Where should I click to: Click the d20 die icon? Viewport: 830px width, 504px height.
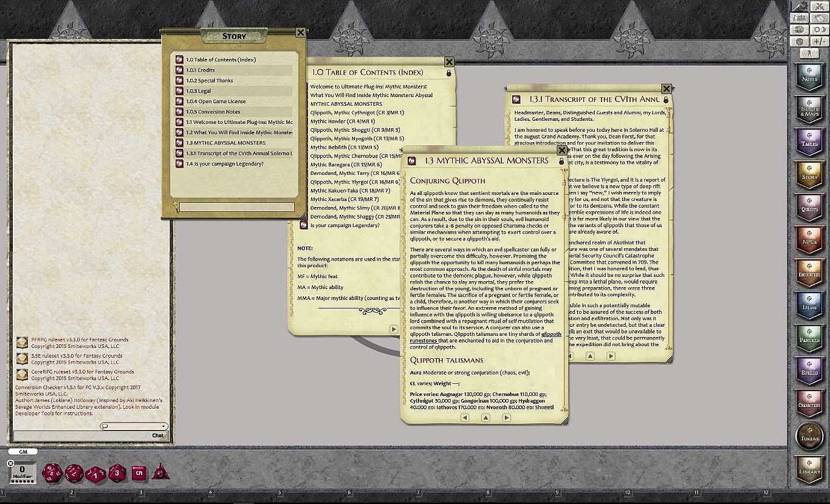point(52,472)
